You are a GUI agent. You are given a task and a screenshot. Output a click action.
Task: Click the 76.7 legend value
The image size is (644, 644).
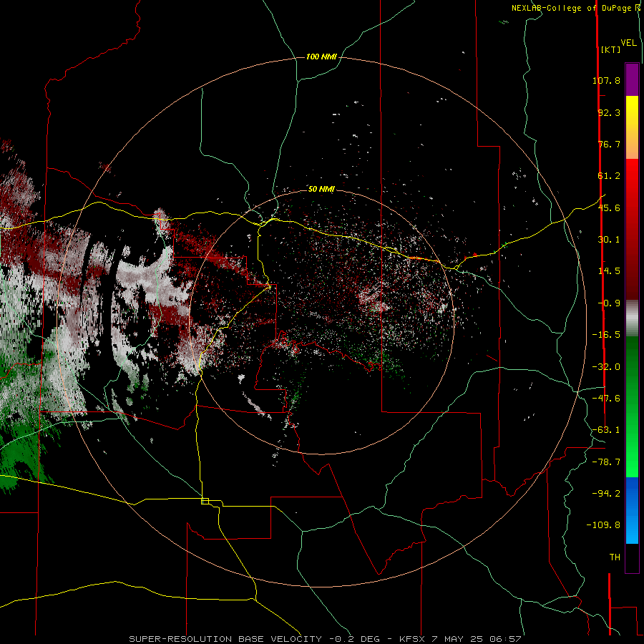(609, 144)
